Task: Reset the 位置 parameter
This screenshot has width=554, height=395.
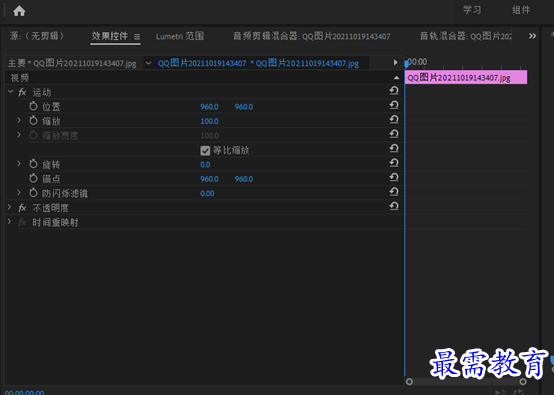Action: [x=394, y=105]
